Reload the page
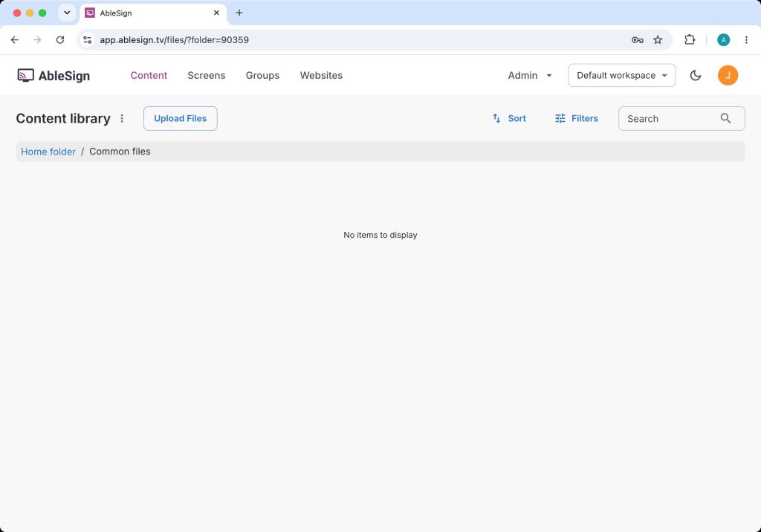Viewport: 761px width, 532px height. pos(60,40)
